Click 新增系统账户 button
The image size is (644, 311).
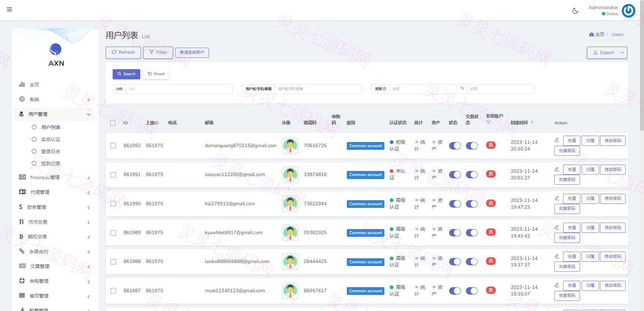[x=192, y=52]
